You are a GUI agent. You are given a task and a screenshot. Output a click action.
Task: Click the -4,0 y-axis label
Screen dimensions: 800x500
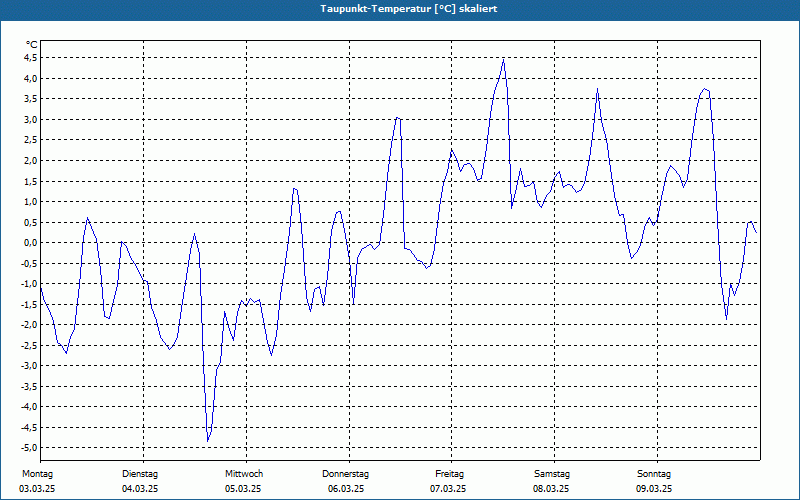pyautogui.click(x=29, y=407)
